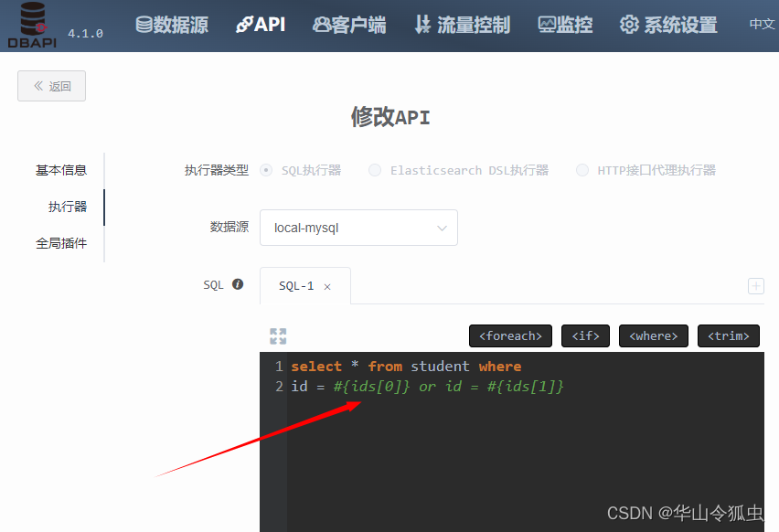779x532 pixels.
Task: Add a new SQL tab with plus button
Action: 755,286
